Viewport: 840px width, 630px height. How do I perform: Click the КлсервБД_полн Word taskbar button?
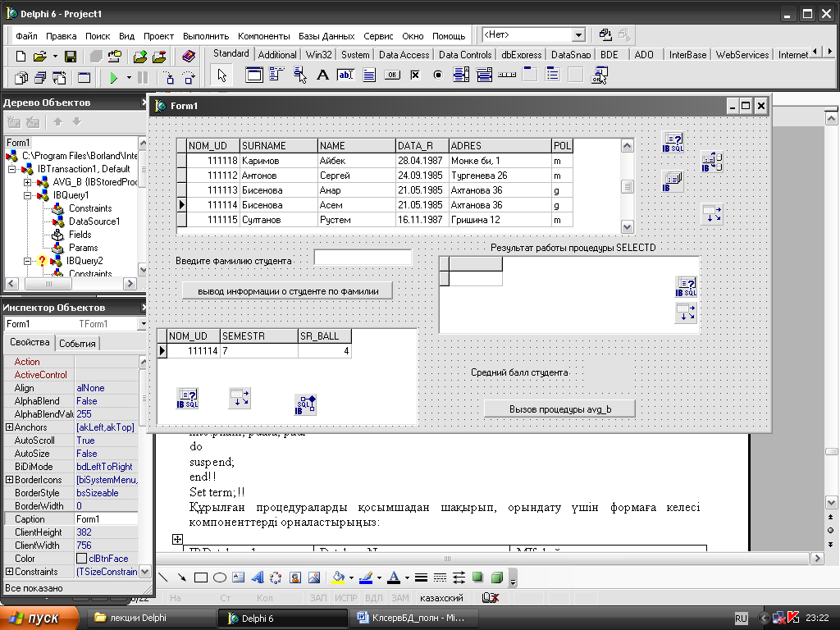coord(413,619)
